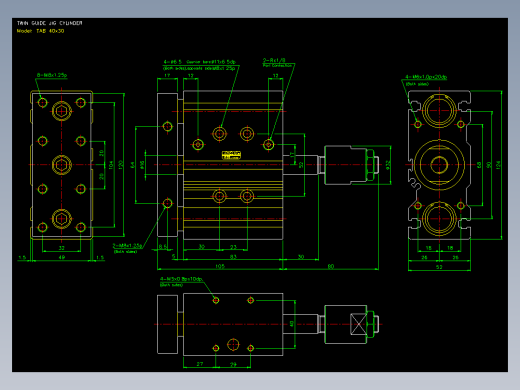Click the yellow nameplate label on cylinder body
This screenshot has width=520, height=390.
[231, 155]
